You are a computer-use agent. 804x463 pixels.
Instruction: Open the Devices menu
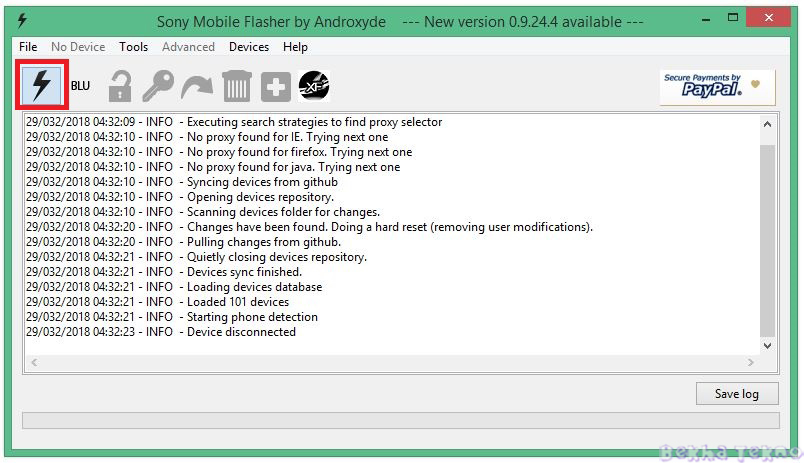(249, 47)
